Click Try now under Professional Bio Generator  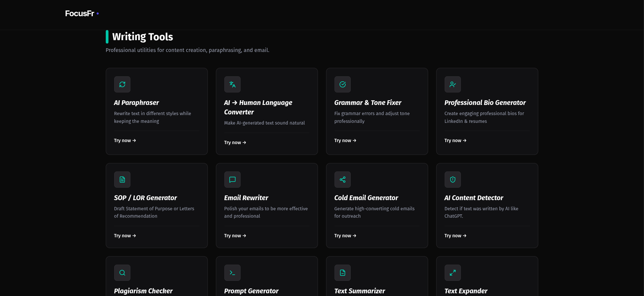[x=455, y=140]
